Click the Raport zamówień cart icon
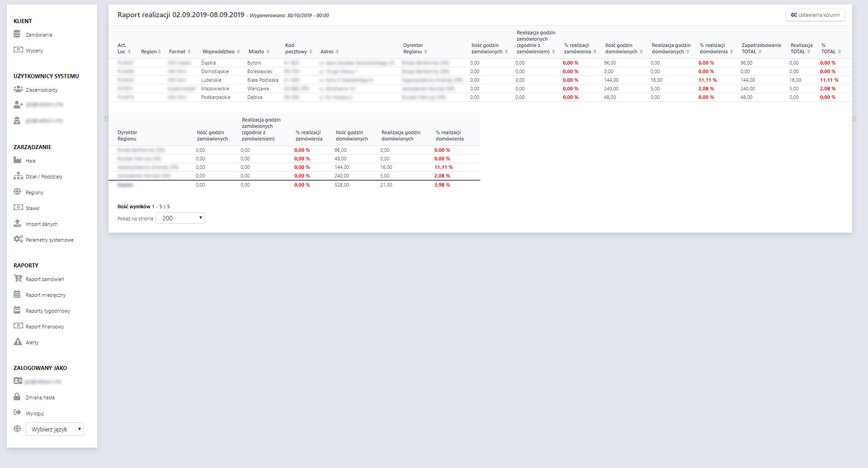 point(18,279)
